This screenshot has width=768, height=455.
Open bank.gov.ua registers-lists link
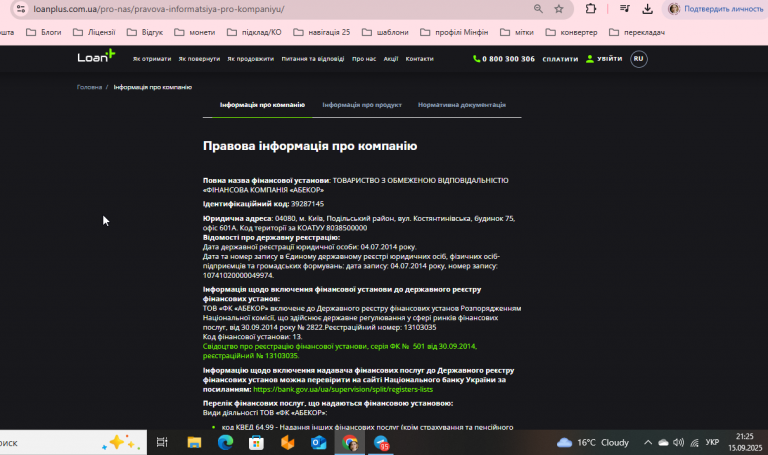click(343, 389)
